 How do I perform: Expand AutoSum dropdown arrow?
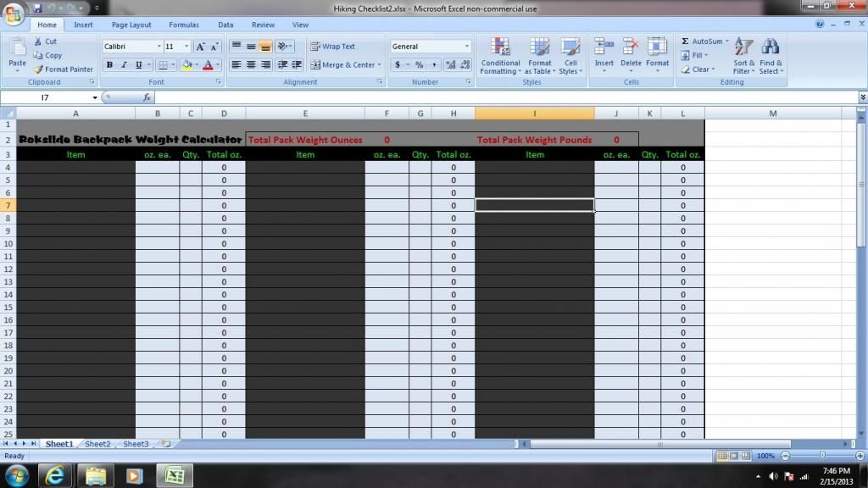(726, 42)
